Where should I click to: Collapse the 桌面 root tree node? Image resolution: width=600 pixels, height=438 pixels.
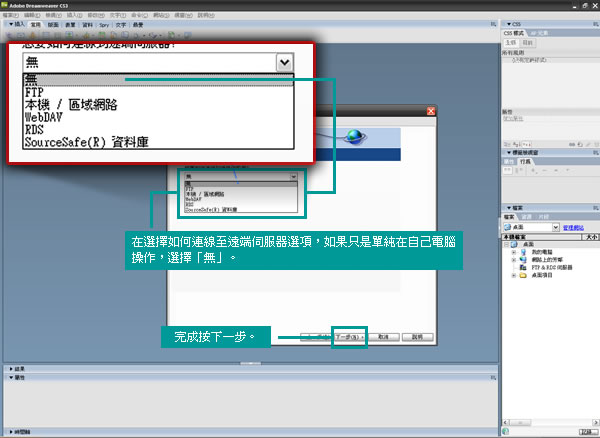coord(506,244)
